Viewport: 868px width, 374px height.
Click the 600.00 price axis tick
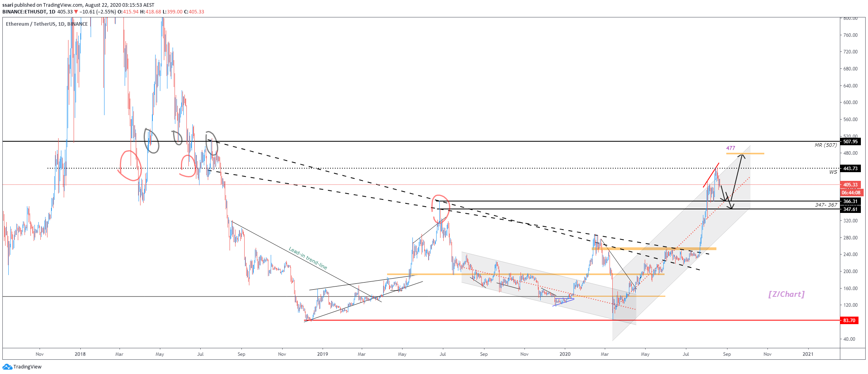pos(851,103)
